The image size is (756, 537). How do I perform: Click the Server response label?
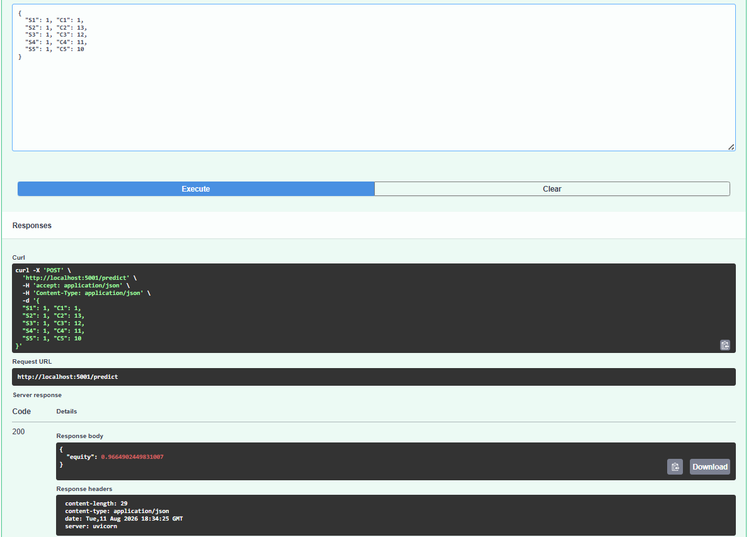(37, 395)
